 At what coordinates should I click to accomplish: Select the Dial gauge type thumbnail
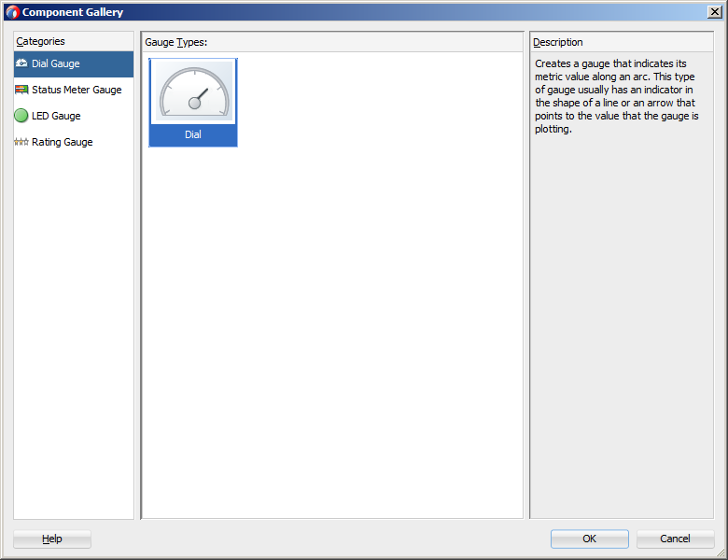193,103
